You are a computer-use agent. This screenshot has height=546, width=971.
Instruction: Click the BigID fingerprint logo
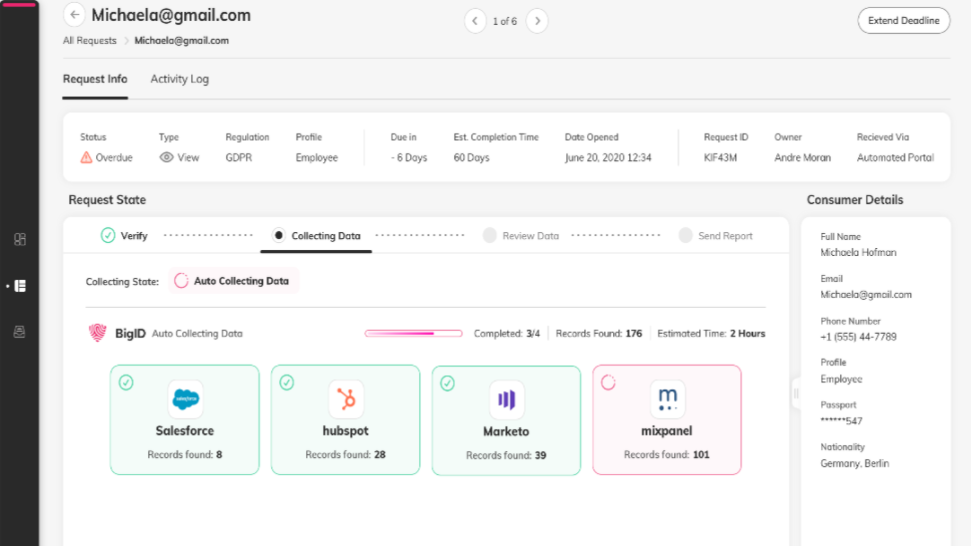coord(97,333)
